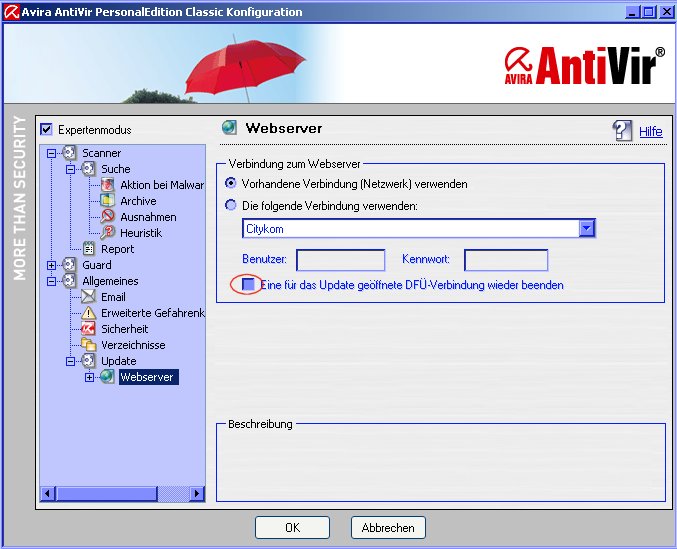Open Erweiterte Gefahrenkategorien in tree

pyautogui.click(x=152, y=312)
